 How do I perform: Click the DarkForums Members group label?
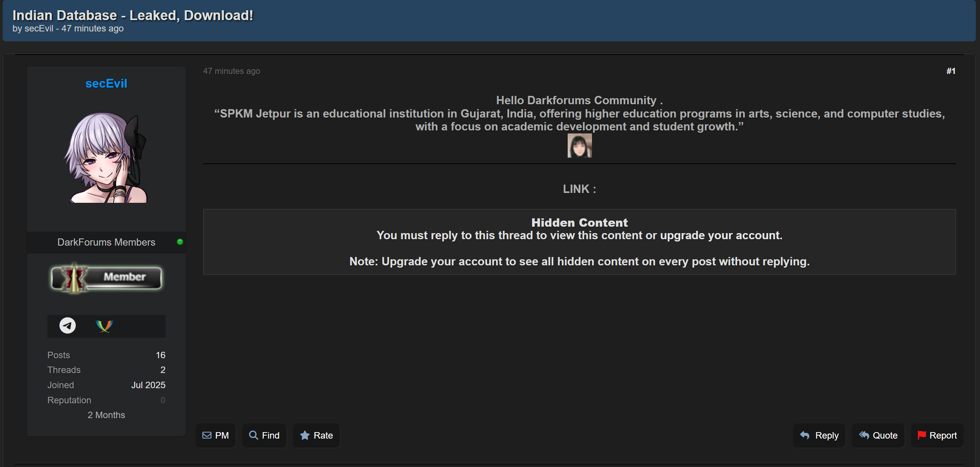coord(106,243)
